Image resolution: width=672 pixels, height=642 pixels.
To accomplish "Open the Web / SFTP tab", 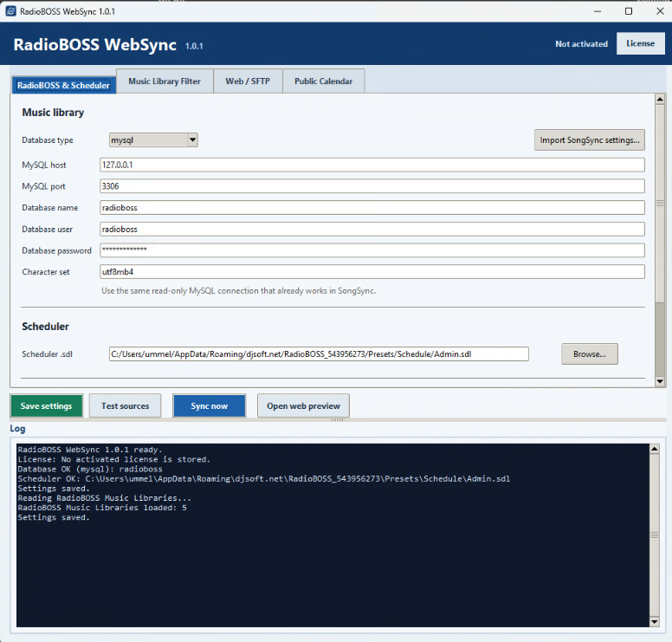I will tap(248, 81).
